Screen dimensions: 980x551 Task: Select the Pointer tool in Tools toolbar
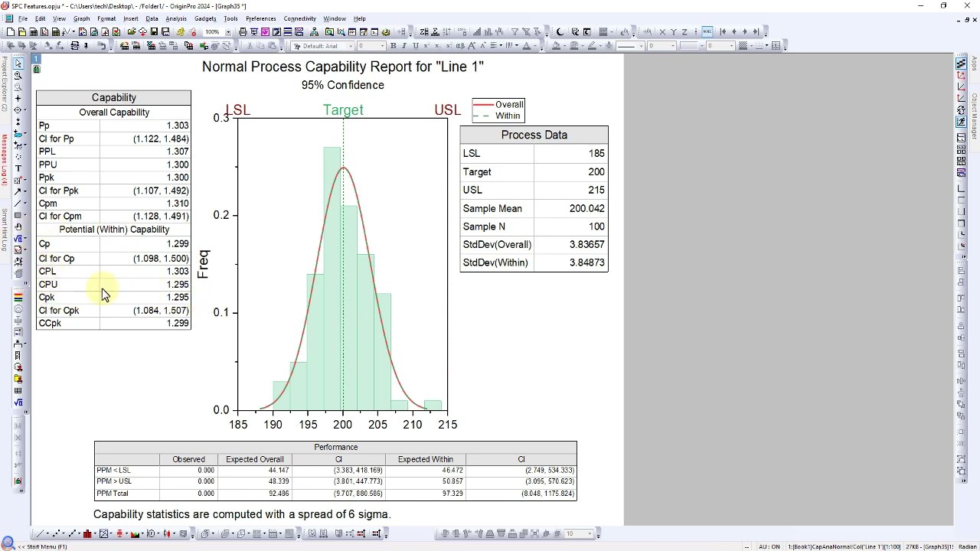[x=18, y=64]
